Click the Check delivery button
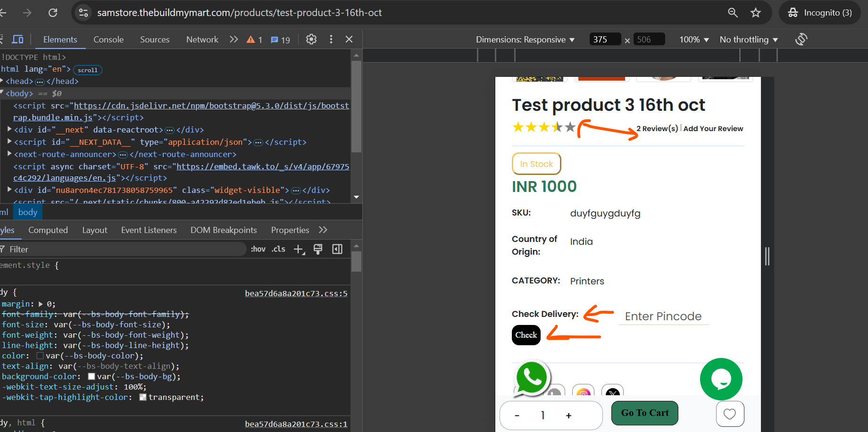The width and height of the screenshot is (868, 432). (x=526, y=335)
